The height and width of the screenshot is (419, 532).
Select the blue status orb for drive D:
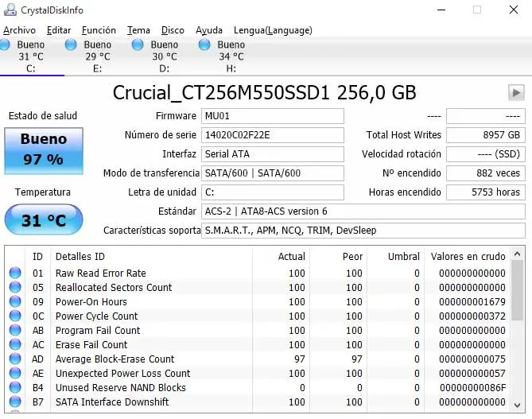click(138, 45)
